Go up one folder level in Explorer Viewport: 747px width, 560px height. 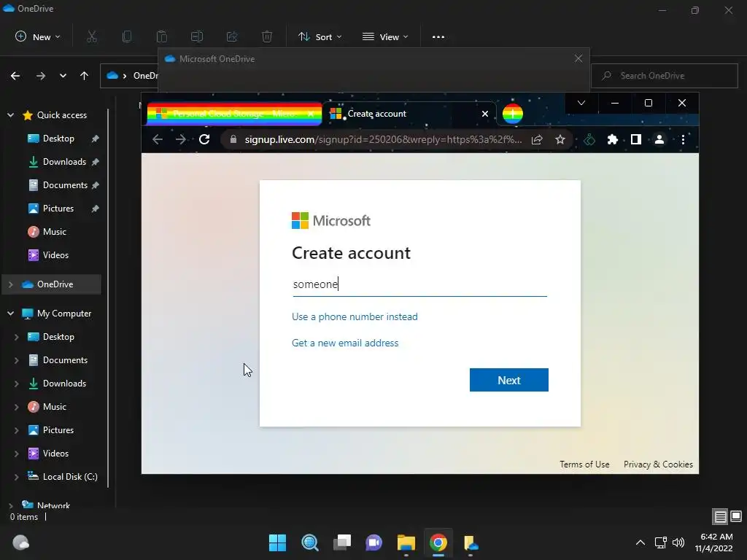(x=85, y=76)
